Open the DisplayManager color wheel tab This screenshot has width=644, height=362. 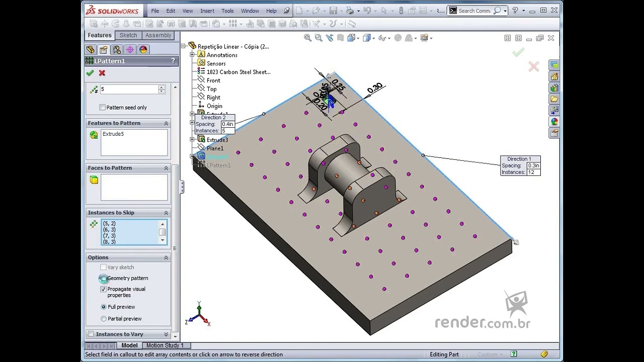[x=143, y=49]
